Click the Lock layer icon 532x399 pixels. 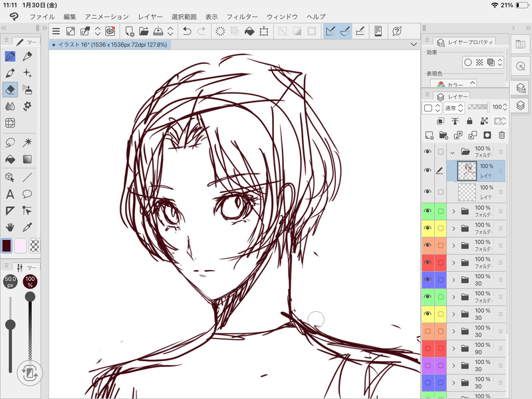(469, 121)
